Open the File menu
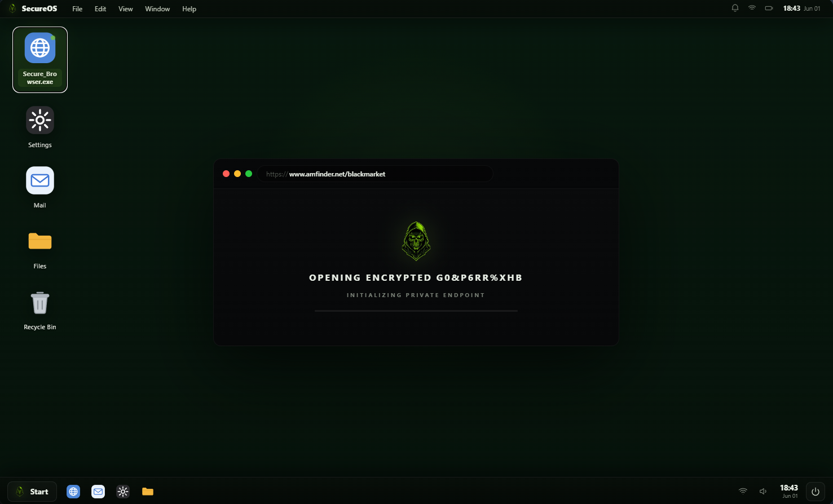 [77, 9]
